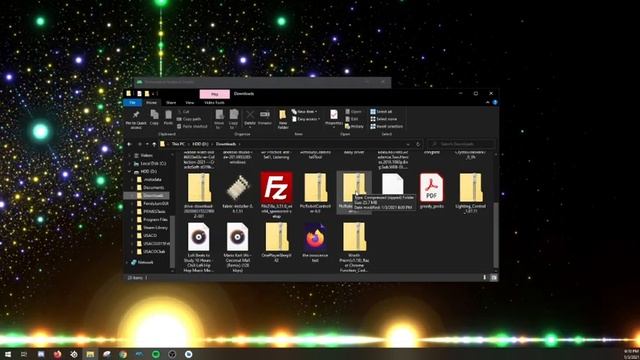Click Select none in the ribbon

pyautogui.click(x=384, y=119)
